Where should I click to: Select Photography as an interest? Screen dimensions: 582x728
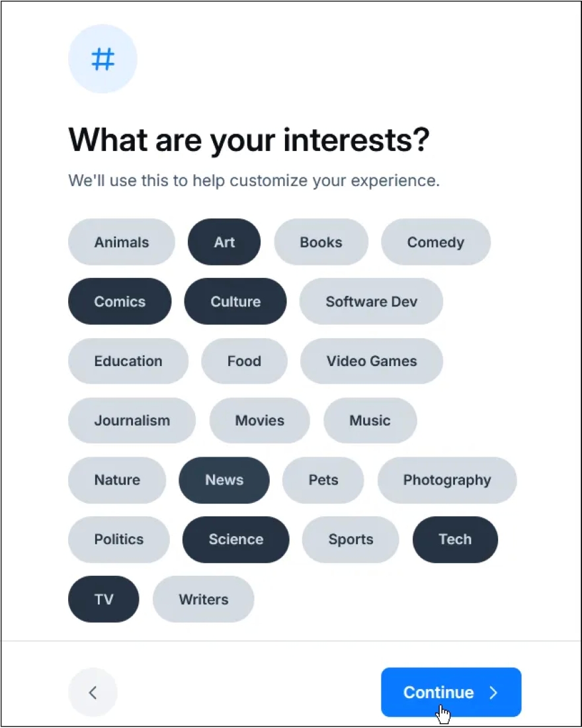point(447,480)
